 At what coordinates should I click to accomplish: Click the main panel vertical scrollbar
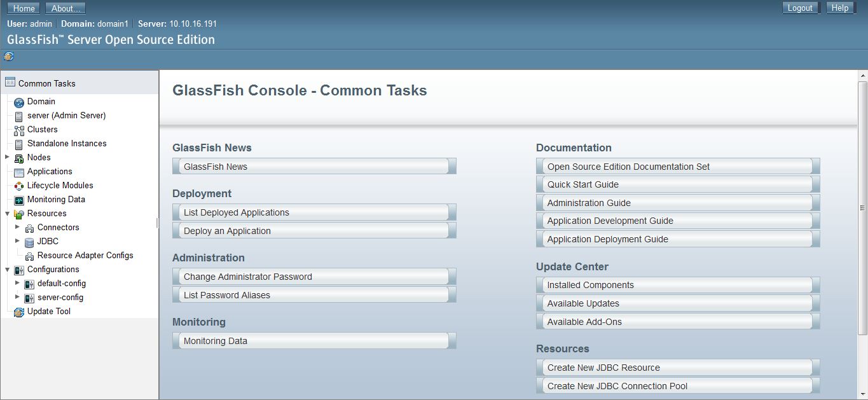(x=863, y=207)
